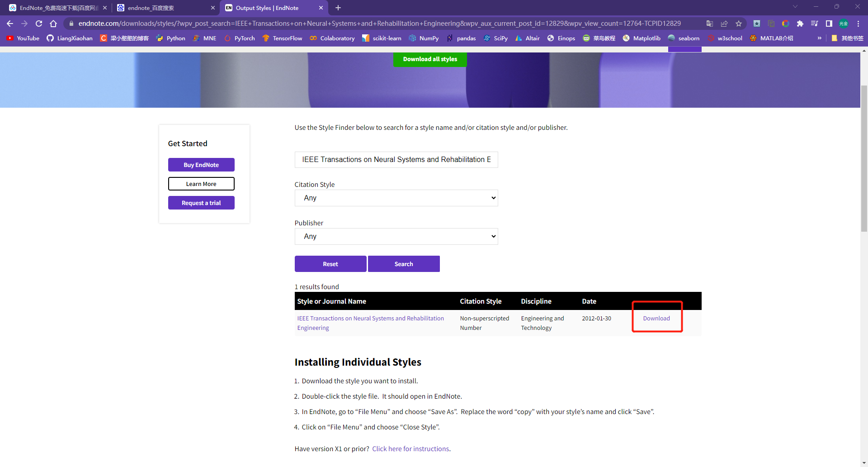
Task: Open the Chrome three-dot menu
Action: coord(858,24)
